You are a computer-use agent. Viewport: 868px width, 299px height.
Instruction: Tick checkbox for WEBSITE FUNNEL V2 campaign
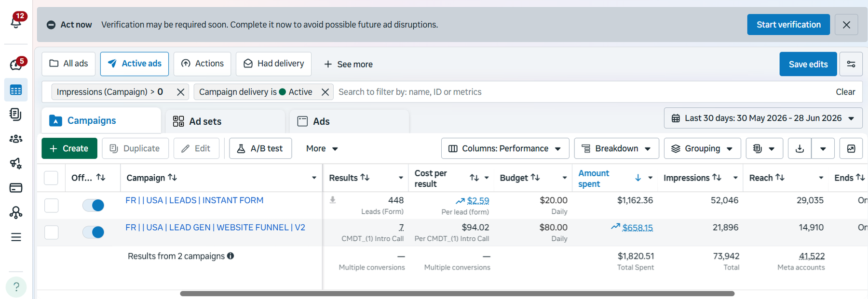(x=51, y=233)
